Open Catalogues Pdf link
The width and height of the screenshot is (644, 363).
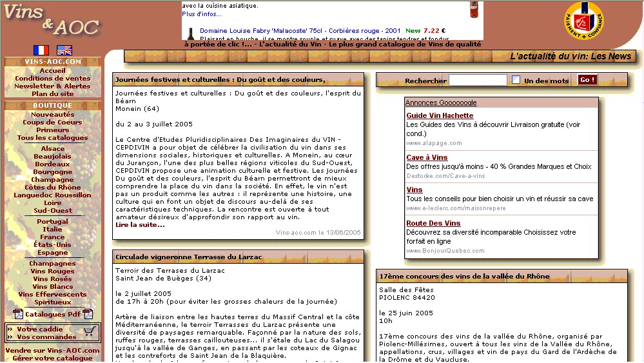(x=53, y=315)
